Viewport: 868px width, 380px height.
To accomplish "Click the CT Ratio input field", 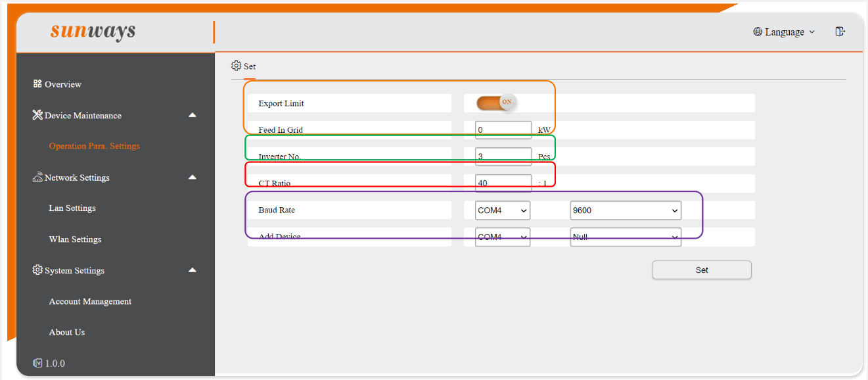I will click(503, 183).
